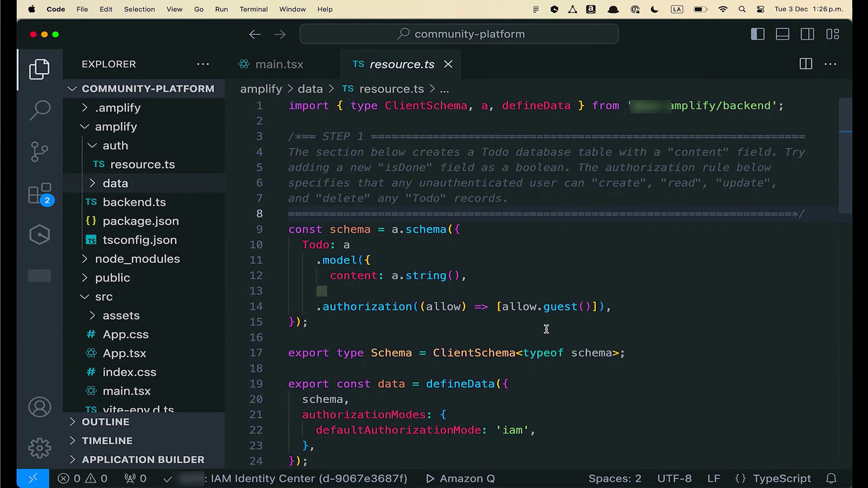Go forward with the right arrow
868x488 pixels.
coord(280,34)
